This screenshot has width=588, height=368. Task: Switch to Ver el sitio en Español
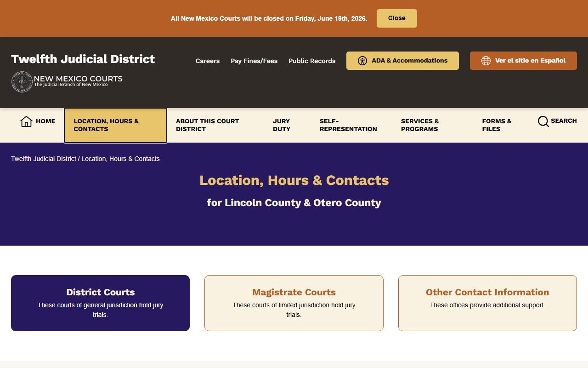point(523,61)
